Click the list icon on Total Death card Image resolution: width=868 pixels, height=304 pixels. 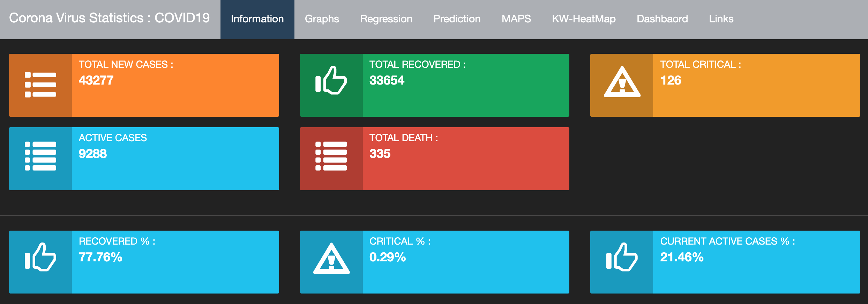click(x=331, y=156)
